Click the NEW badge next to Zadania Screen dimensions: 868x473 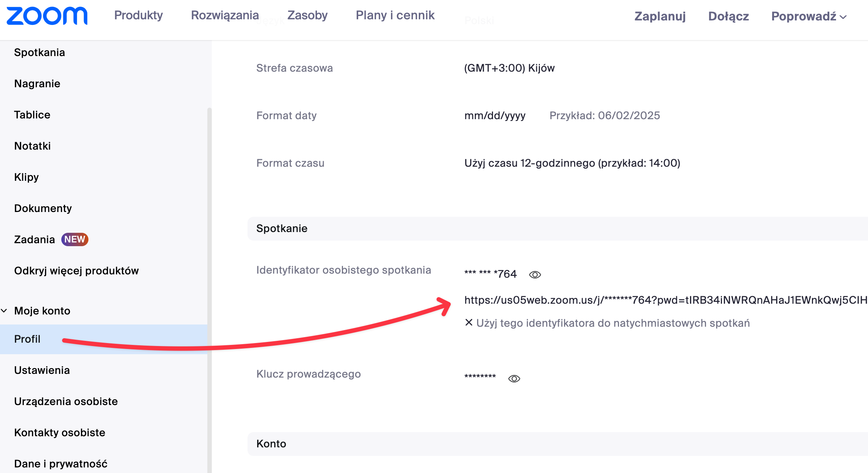[75, 239]
